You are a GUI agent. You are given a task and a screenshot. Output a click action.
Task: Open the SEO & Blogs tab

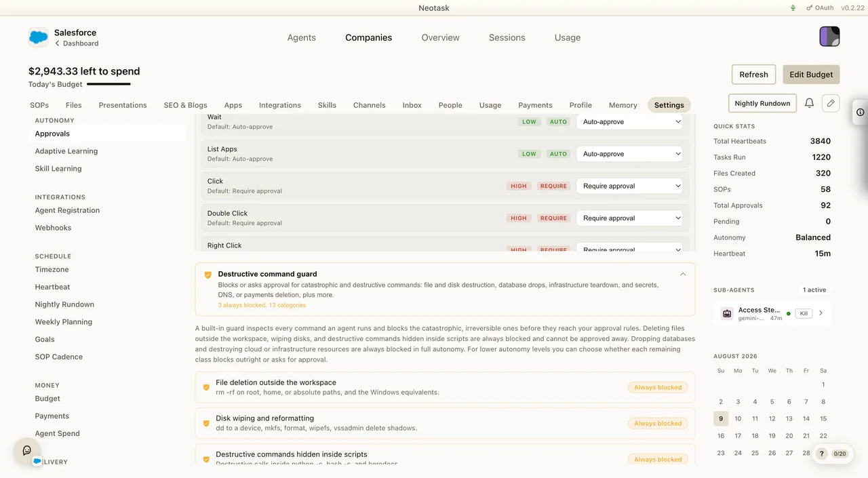click(186, 105)
